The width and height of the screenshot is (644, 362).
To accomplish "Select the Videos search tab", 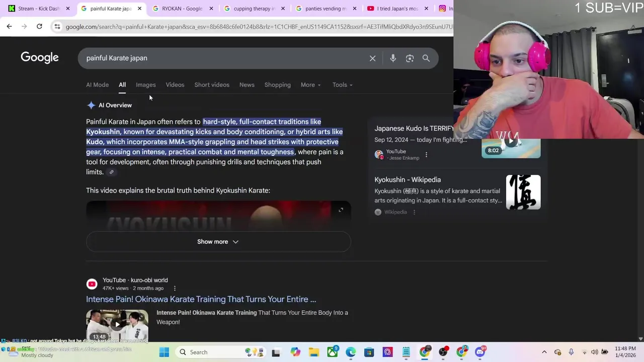I will (x=175, y=85).
